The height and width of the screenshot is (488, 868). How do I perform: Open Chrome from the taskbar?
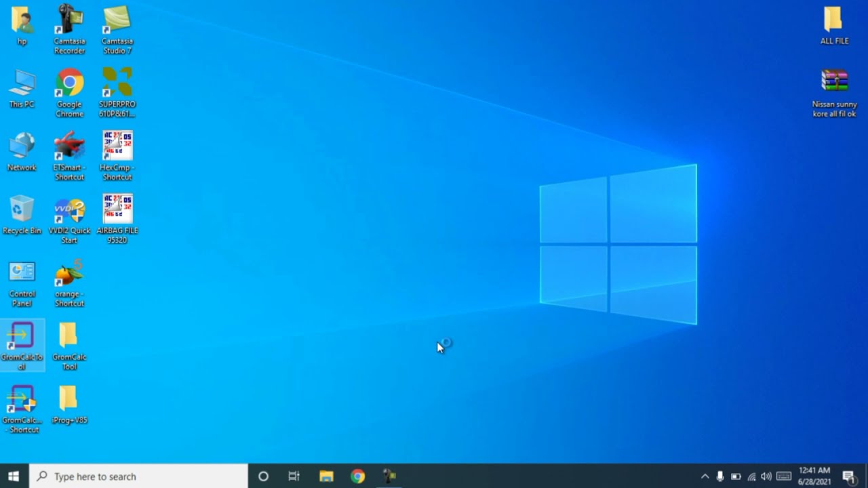357,476
